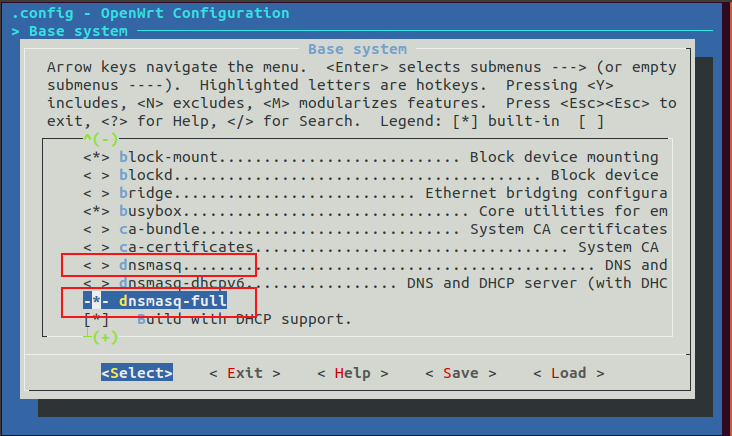Screen dimensions: 732x436
Task: Toggle the bridge package selection marker
Action: point(96,193)
